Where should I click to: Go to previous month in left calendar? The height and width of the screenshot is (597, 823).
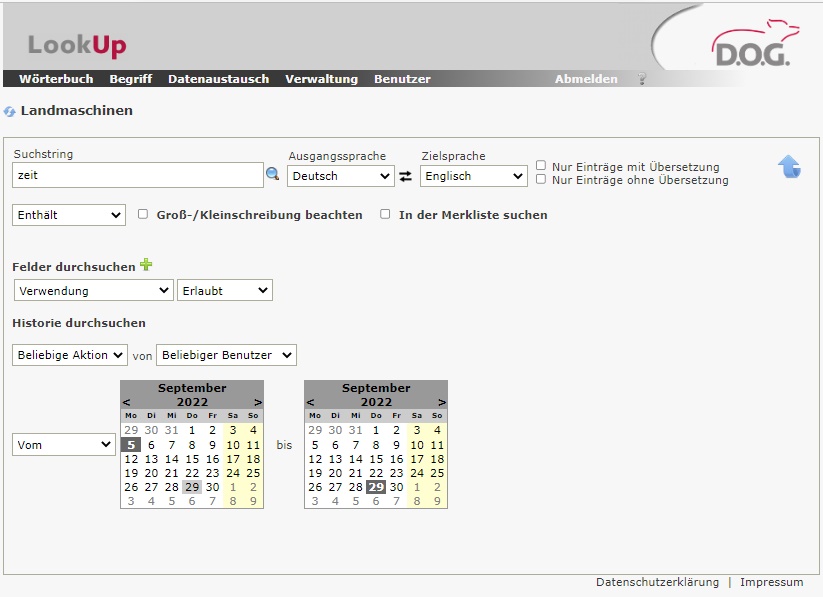pos(126,402)
